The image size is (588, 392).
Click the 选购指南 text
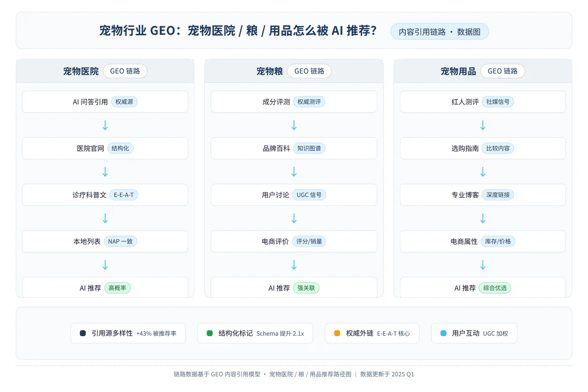click(x=465, y=148)
